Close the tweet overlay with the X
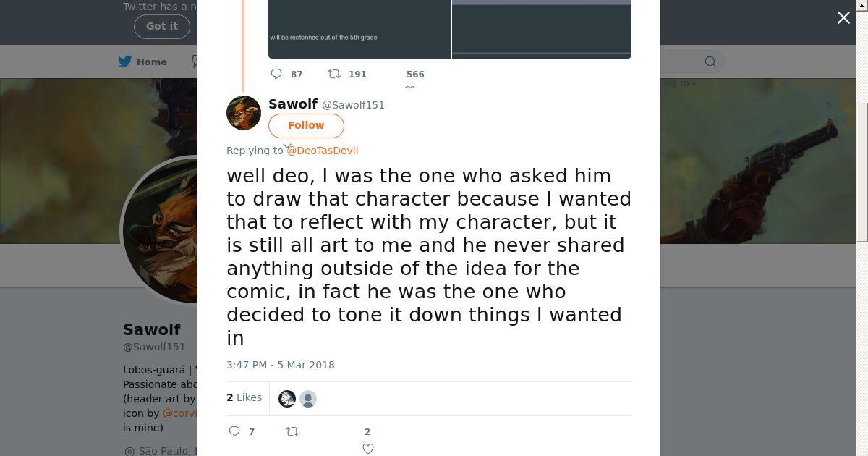The height and width of the screenshot is (456, 868). 843,18
